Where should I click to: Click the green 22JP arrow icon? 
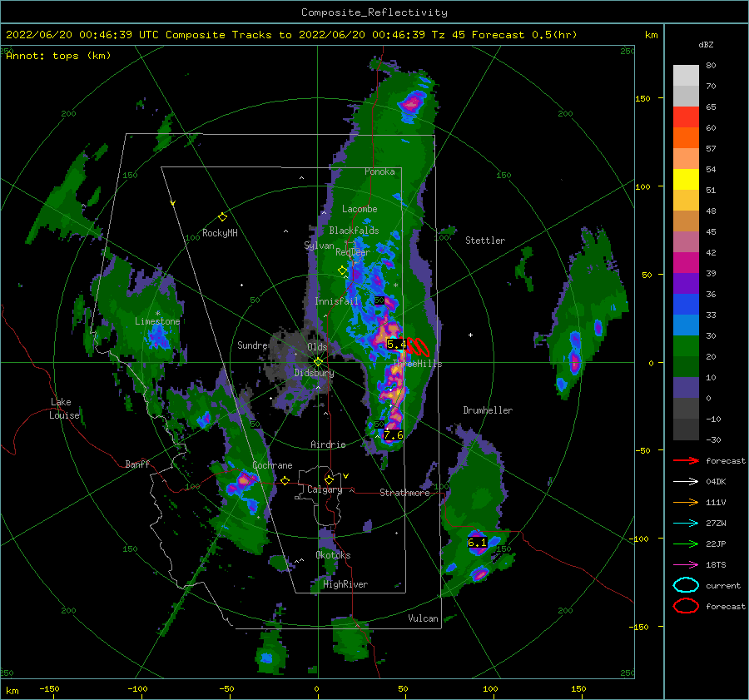point(686,544)
